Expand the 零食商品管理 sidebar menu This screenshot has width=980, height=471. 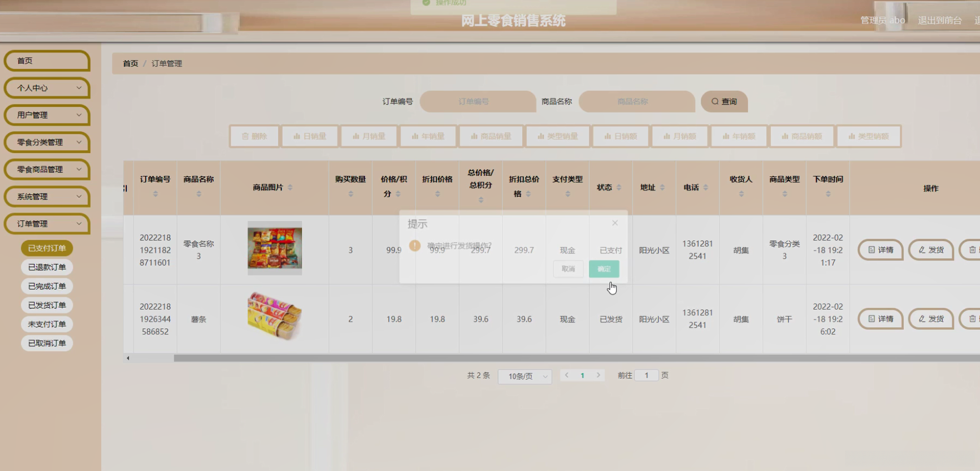[x=47, y=169]
